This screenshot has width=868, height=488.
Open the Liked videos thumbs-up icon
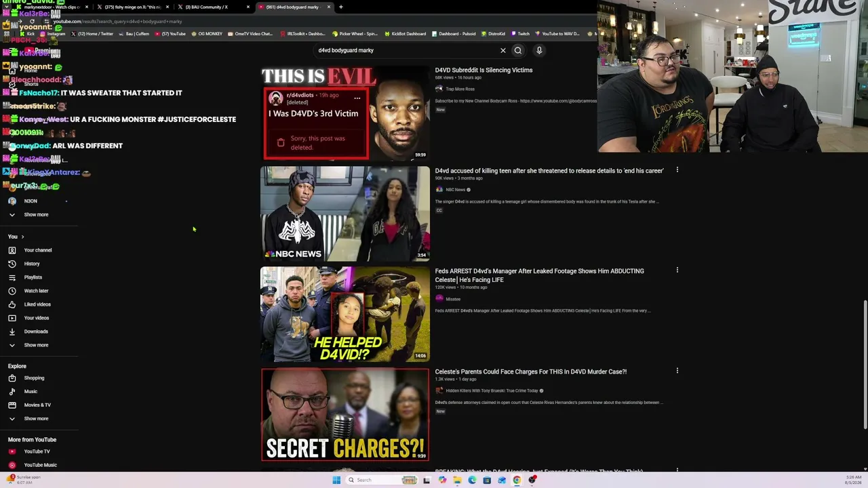(x=12, y=304)
